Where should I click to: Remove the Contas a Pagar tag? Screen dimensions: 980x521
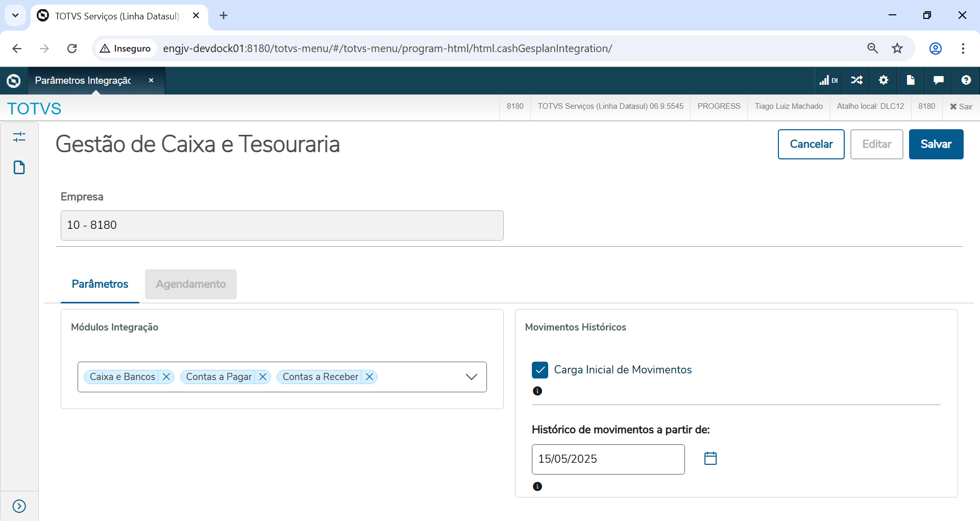pyautogui.click(x=263, y=377)
